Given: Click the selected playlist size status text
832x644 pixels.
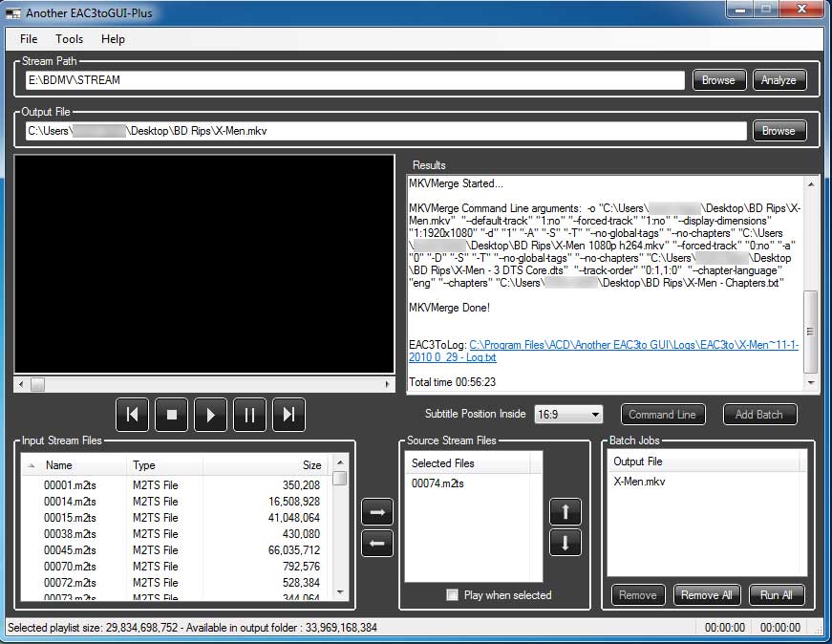Looking at the screenshot, I should pyautogui.click(x=192, y=628).
